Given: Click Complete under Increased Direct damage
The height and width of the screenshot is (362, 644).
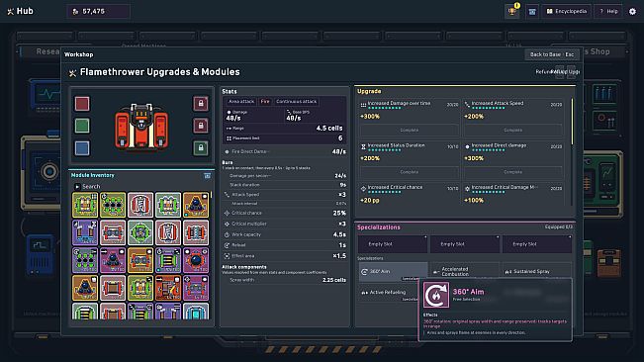Looking at the screenshot, I should 513,172.
